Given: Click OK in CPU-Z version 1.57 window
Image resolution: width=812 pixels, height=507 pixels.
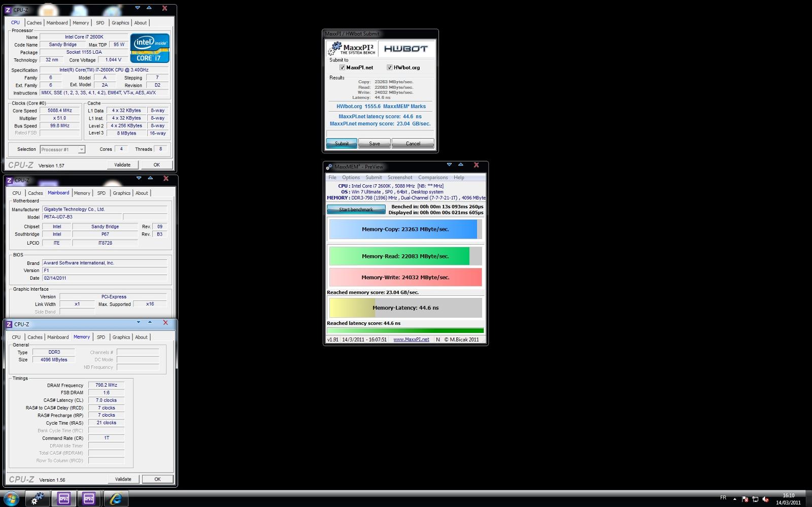Looking at the screenshot, I should point(157,165).
